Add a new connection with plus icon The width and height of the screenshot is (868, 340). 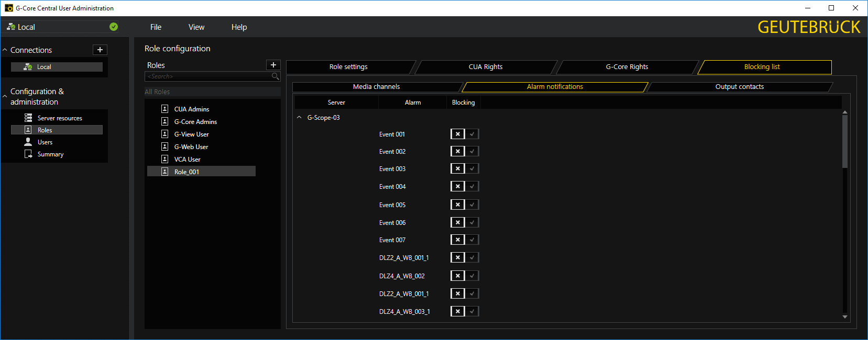[x=100, y=50]
